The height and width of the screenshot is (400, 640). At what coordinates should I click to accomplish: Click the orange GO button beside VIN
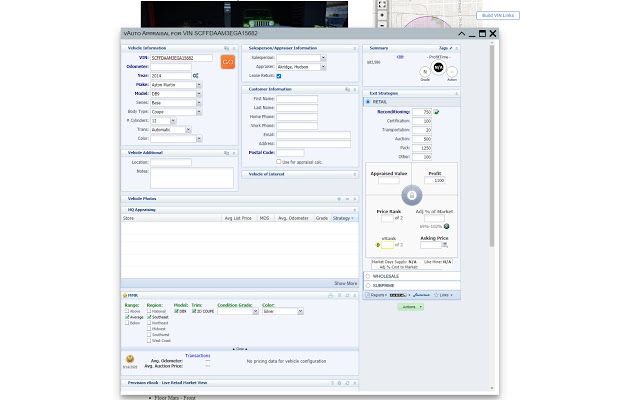coord(228,62)
